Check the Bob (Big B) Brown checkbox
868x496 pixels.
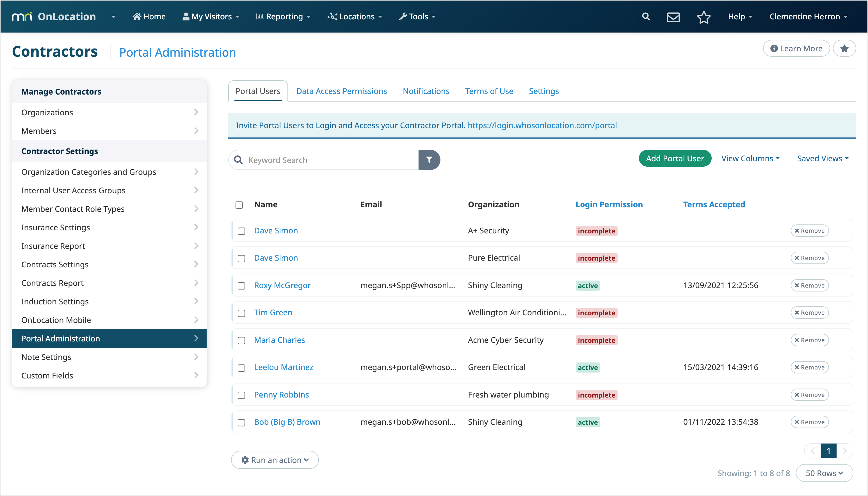(x=242, y=422)
